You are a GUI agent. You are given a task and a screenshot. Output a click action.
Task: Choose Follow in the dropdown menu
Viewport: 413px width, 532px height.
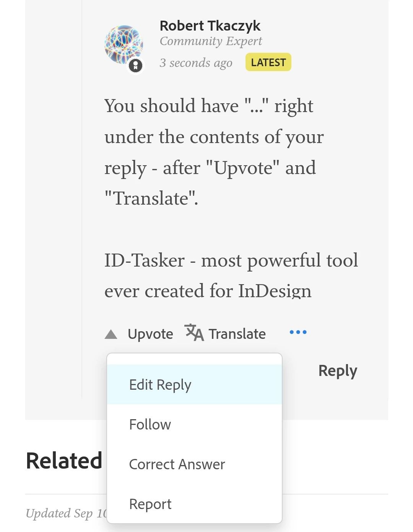click(x=195, y=425)
